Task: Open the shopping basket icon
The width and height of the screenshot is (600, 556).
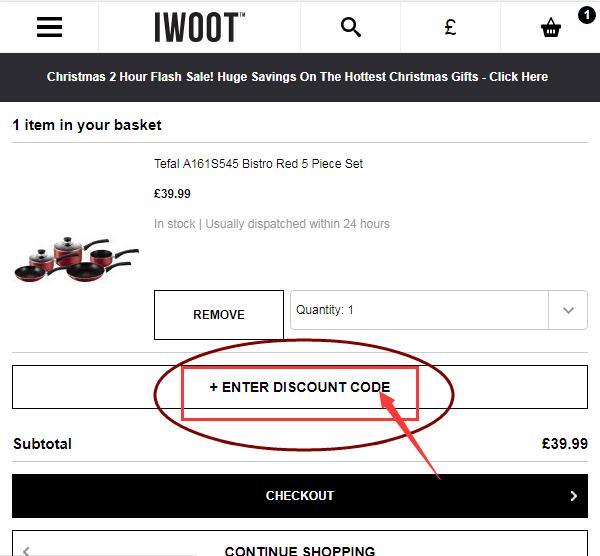Action: 551,29
